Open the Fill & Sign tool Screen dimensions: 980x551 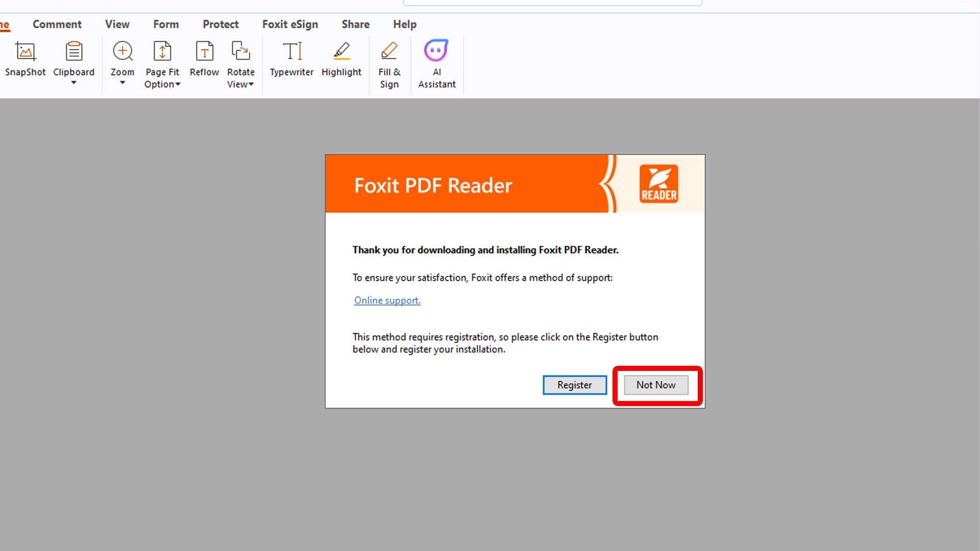click(389, 64)
